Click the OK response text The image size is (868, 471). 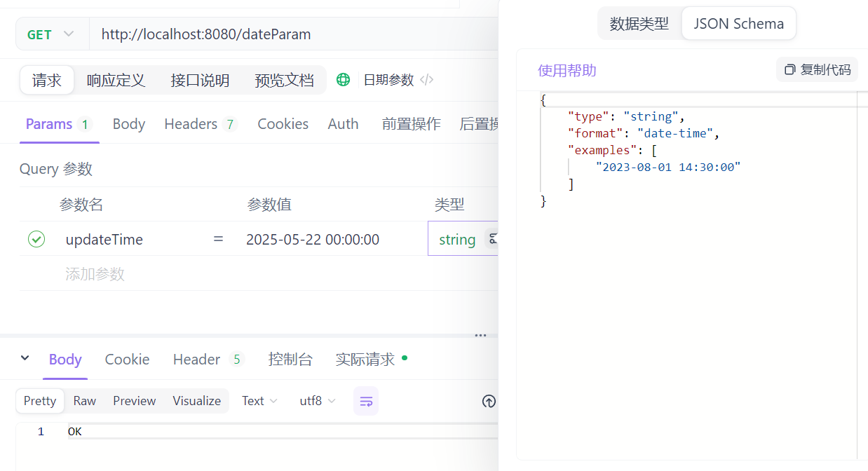tap(75, 432)
